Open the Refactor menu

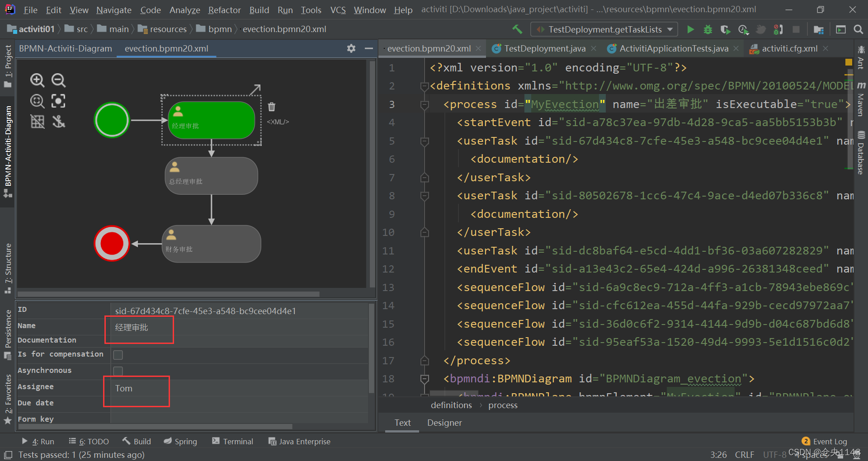[224, 10]
